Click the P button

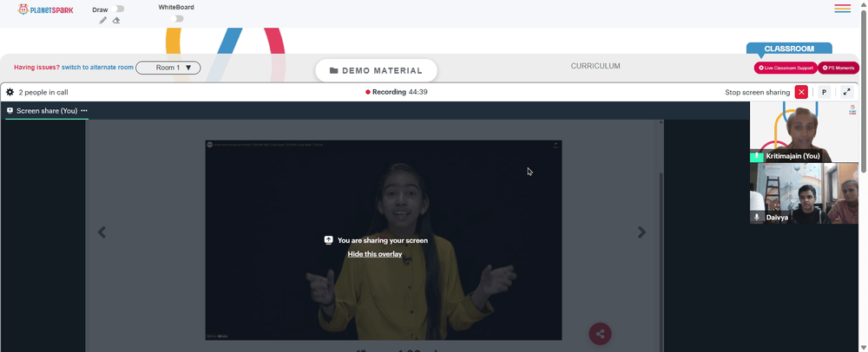coord(824,92)
